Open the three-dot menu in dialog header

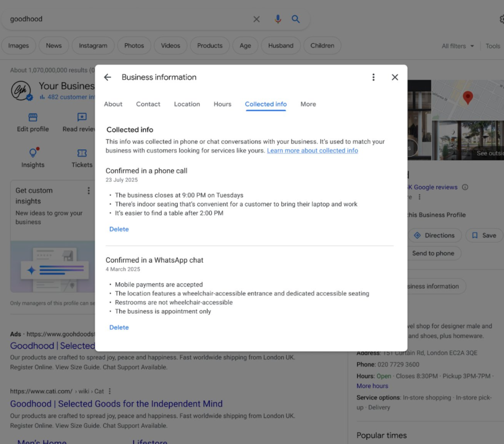click(373, 77)
